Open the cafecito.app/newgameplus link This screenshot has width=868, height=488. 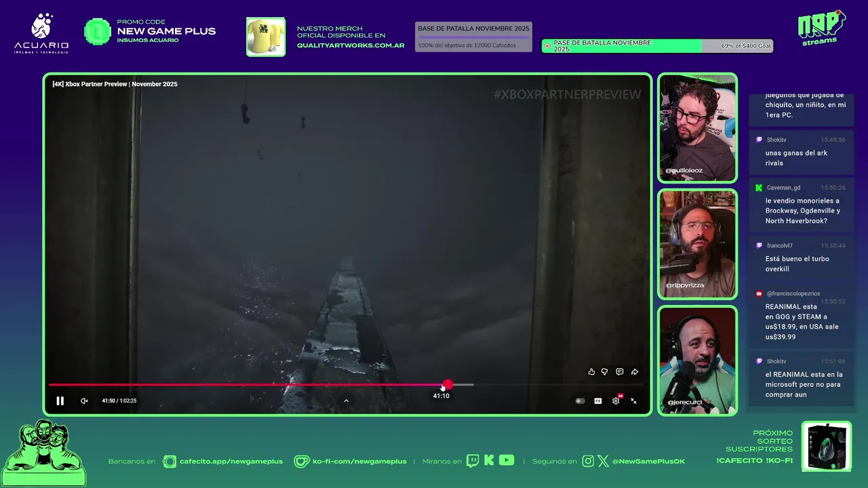click(231, 461)
